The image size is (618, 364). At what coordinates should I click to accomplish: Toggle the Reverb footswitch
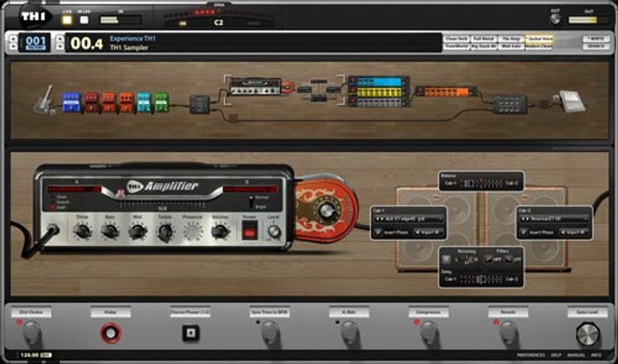[508, 333]
